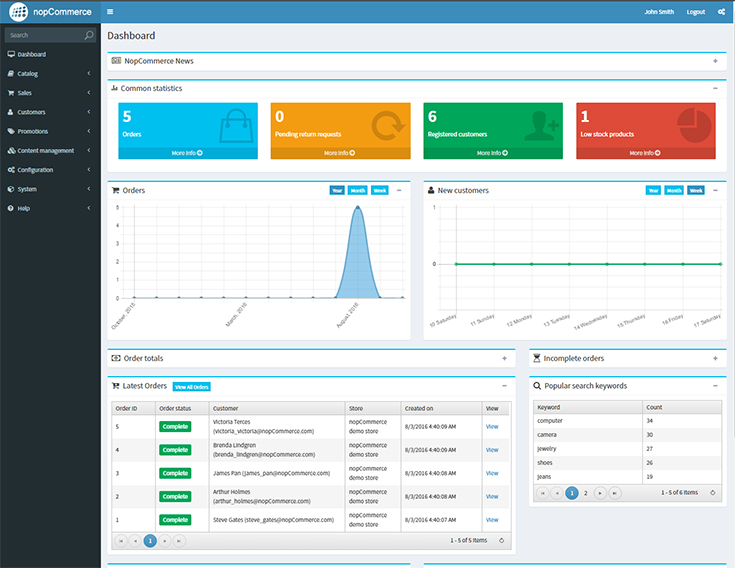Click the search magnifier icon in sidebar
Screen dimensions: 735x568
(x=89, y=35)
